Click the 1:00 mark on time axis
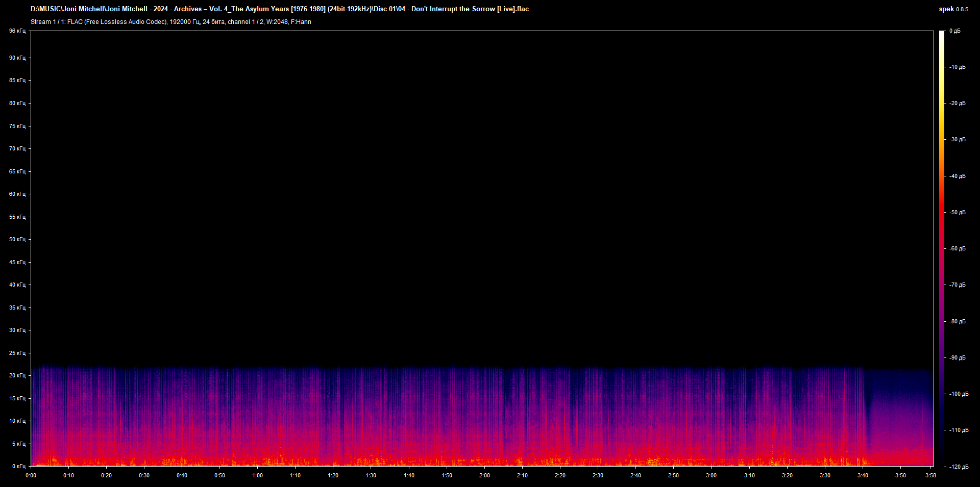The height and width of the screenshot is (487, 980). coord(257,475)
